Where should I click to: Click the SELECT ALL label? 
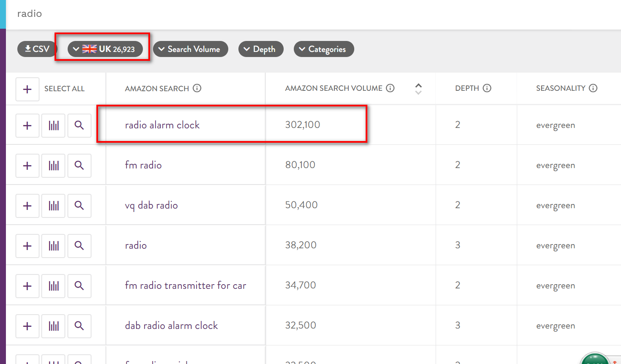[64, 89]
